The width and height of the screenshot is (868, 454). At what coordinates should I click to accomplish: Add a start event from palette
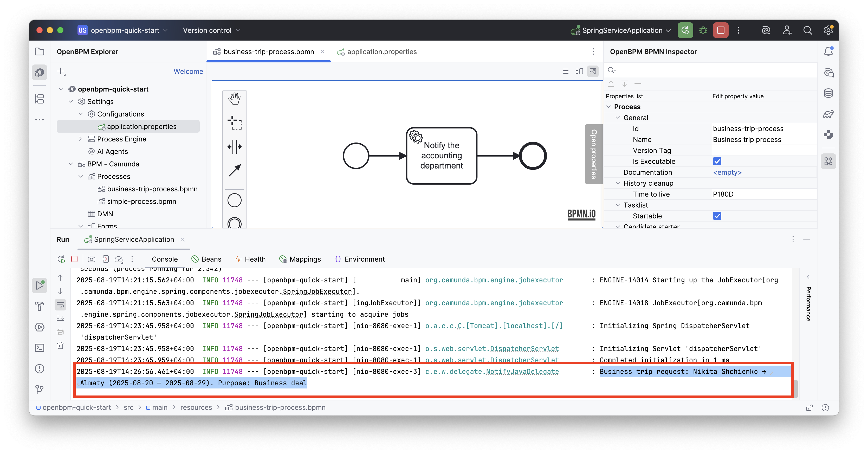[x=235, y=200]
